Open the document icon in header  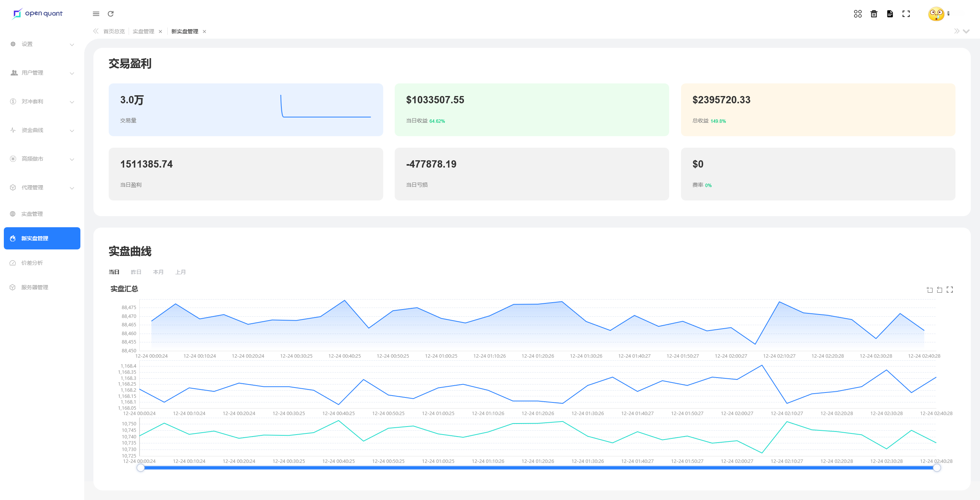tap(890, 14)
